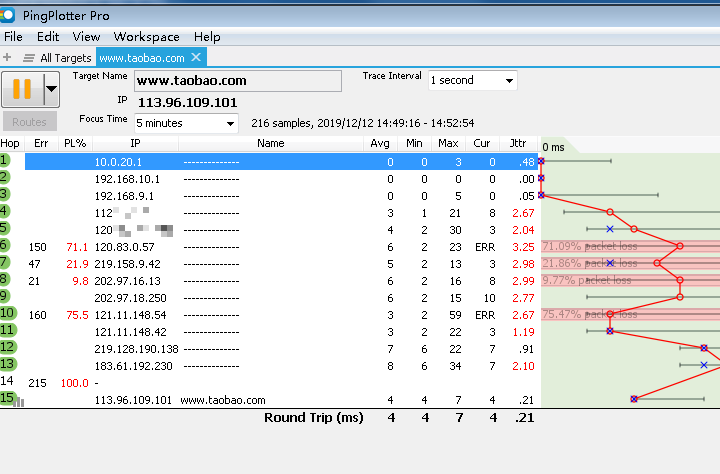Click the 0 ms graph scale label
The height and width of the screenshot is (474, 720).
553,147
